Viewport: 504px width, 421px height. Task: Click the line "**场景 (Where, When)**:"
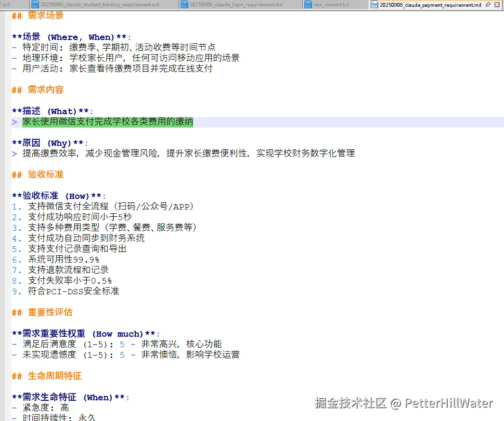coord(71,37)
